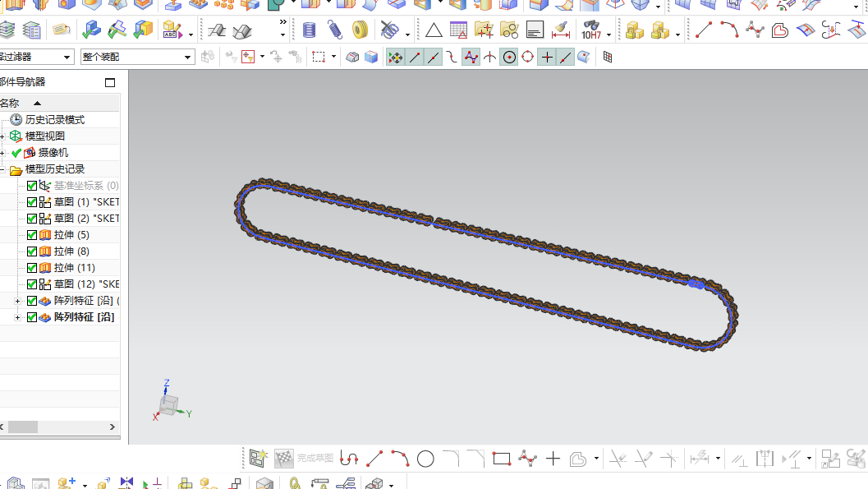Viewport: 868px width, 489px height.
Task: Click the shaded blue cube display icon
Action: pos(371,57)
